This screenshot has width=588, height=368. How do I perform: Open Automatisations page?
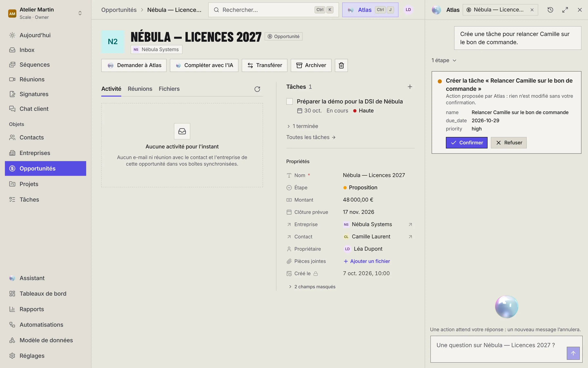click(46, 325)
